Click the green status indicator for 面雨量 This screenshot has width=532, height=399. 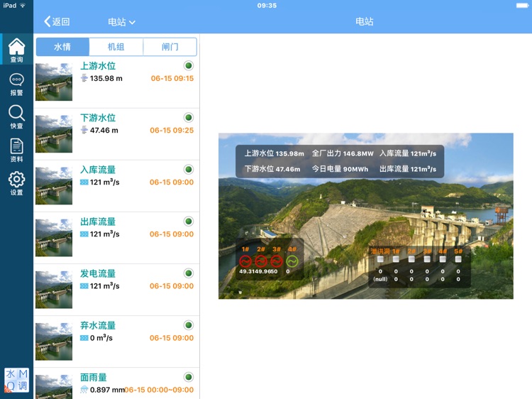[189, 377]
